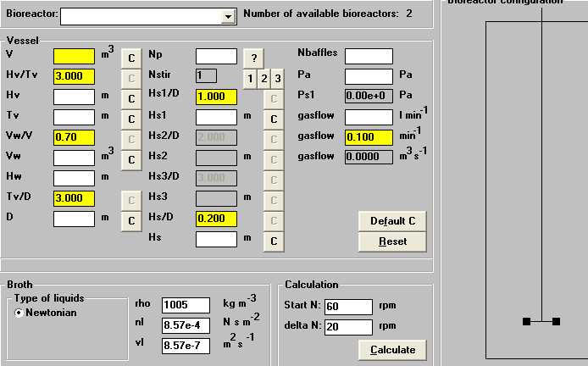
Task: Click the gasflow l min-1 input field
Action: tap(369, 118)
